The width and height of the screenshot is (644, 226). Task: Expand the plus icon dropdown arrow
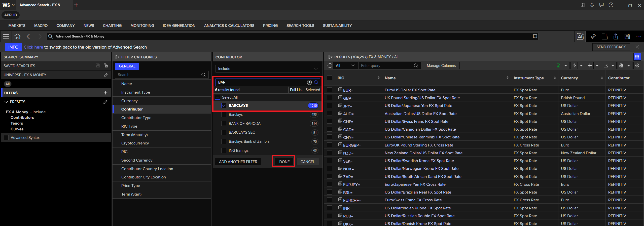[597, 66]
